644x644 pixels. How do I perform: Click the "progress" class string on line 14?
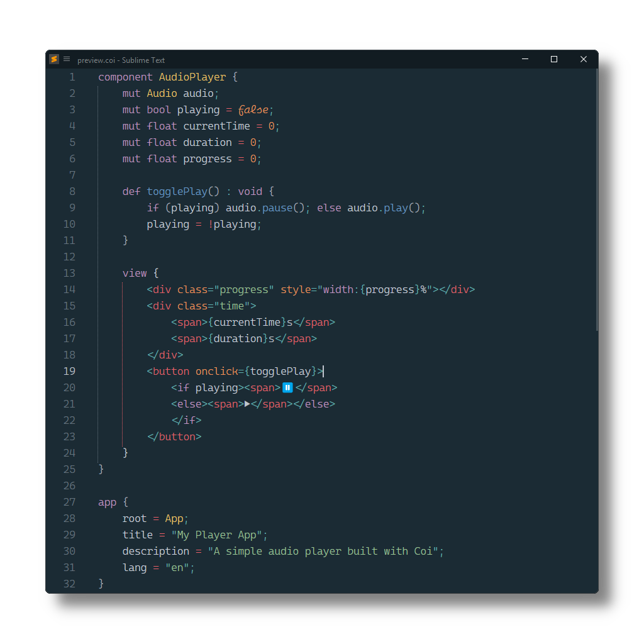coord(244,289)
